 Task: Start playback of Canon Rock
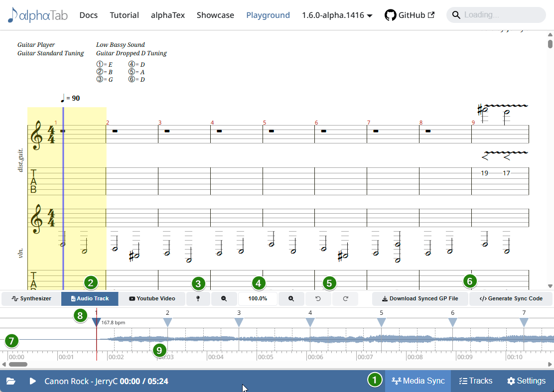coord(32,381)
